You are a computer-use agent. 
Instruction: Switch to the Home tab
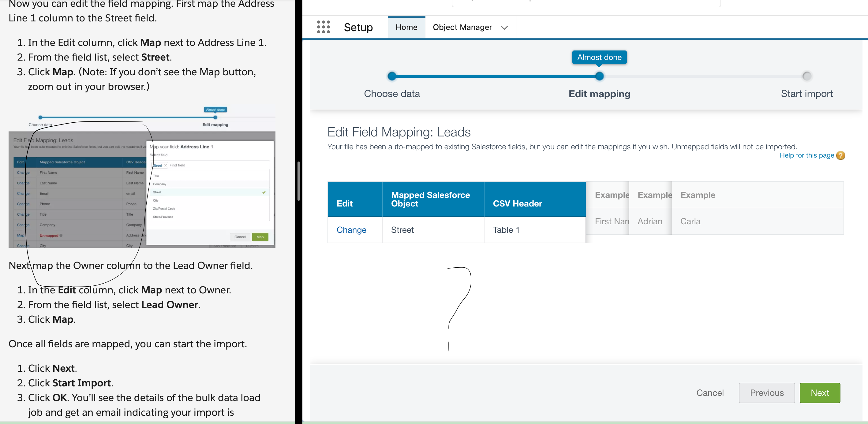406,27
